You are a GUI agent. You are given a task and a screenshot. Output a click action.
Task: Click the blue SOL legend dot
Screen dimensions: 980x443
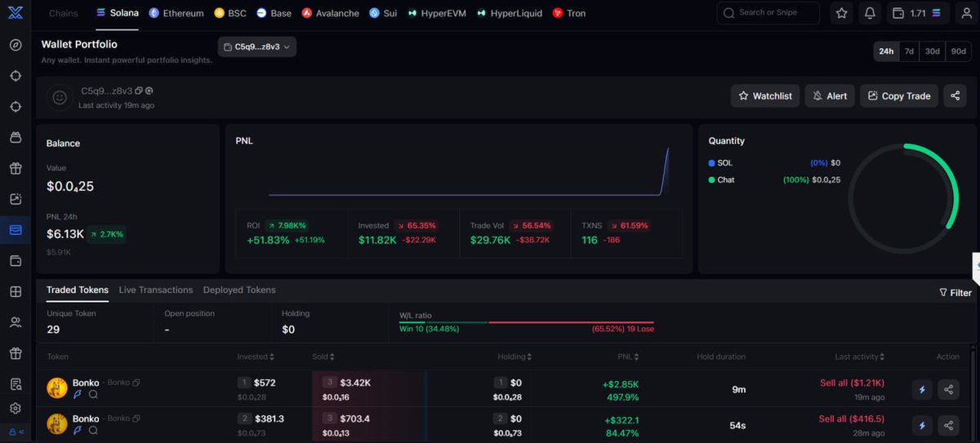[x=711, y=162]
